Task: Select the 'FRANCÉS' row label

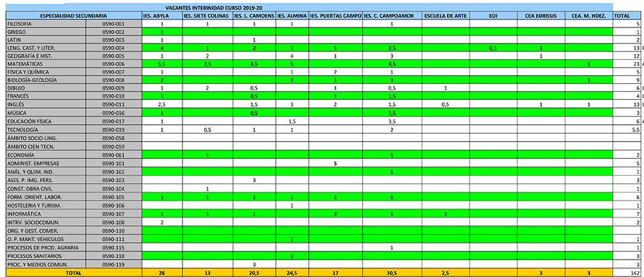Action: [46, 96]
